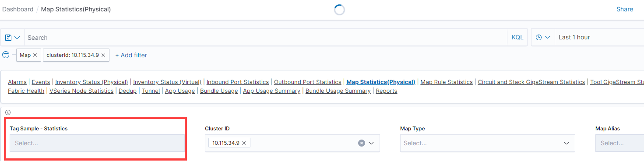Click the Share link
The width and height of the screenshot is (644, 161).
(x=625, y=9)
